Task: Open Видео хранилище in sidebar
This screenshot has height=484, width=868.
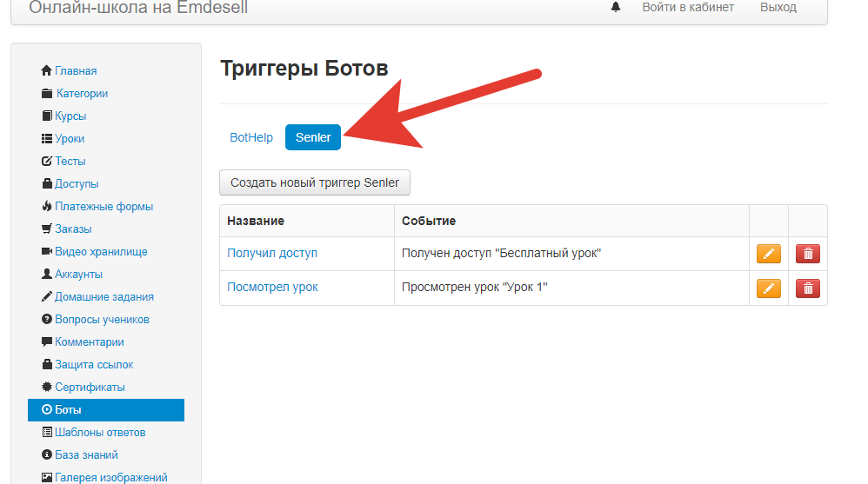Action: [x=100, y=252]
